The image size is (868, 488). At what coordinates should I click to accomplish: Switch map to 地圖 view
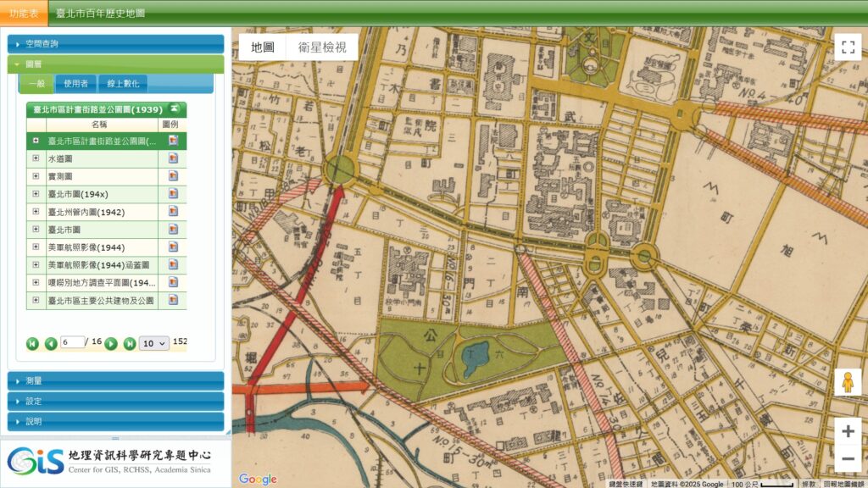(263, 47)
